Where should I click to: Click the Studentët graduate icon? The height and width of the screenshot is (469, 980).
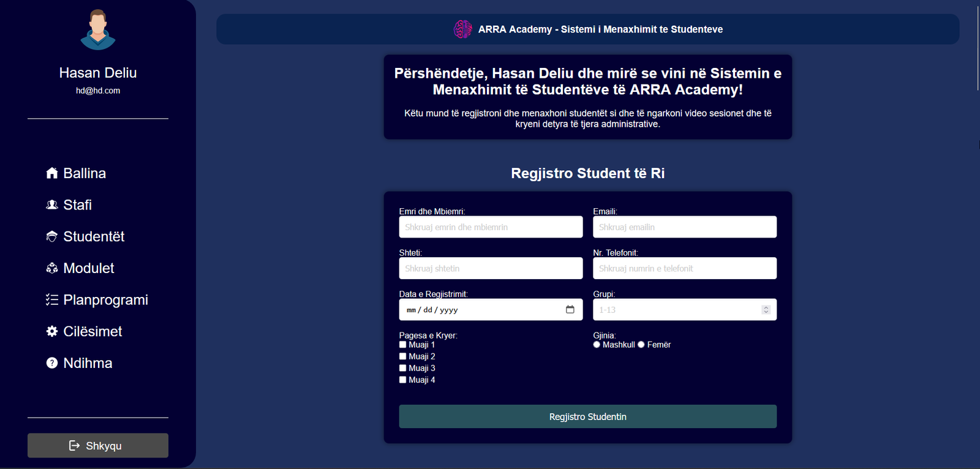(x=52, y=236)
